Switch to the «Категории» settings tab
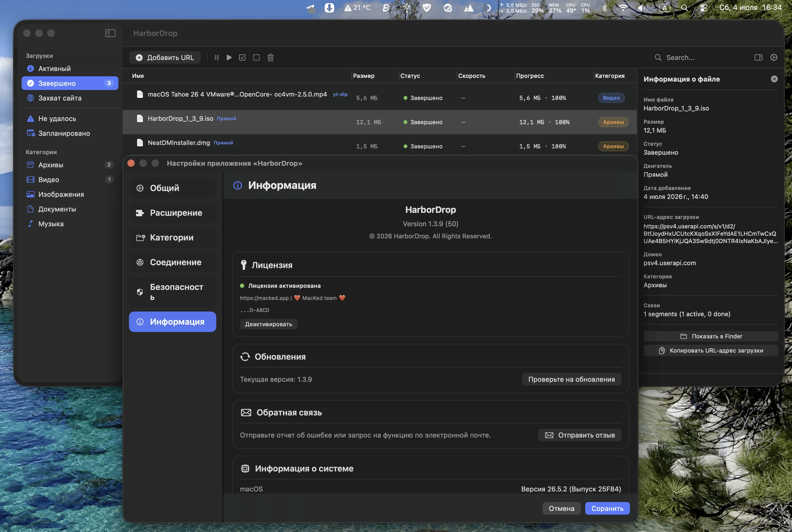Viewport: 792px width, 532px height. (x=172, y=238)
